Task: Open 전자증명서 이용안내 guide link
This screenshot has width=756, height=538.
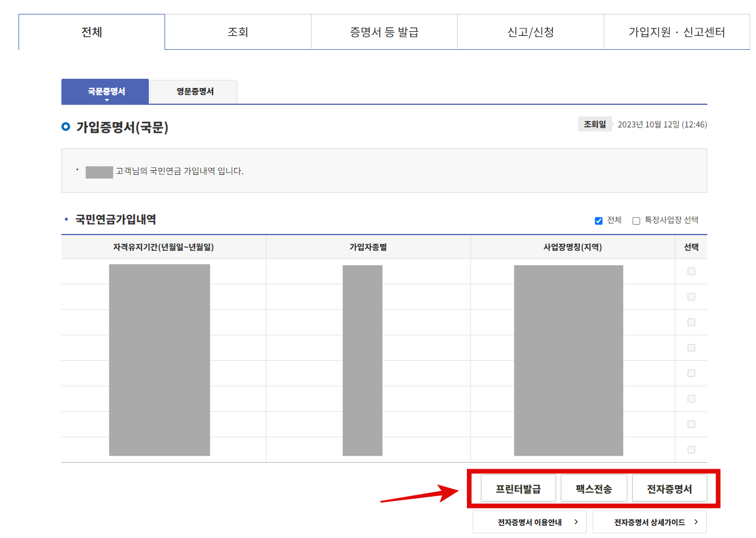Action: click(529, 521)
